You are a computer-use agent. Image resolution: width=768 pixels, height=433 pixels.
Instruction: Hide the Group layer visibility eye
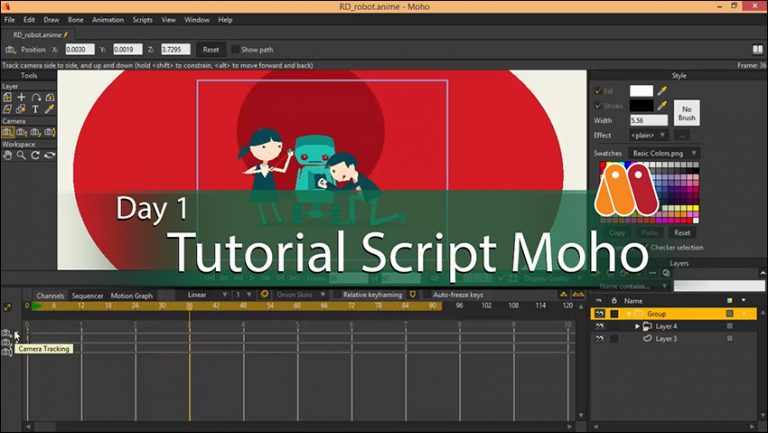point(600,314)
